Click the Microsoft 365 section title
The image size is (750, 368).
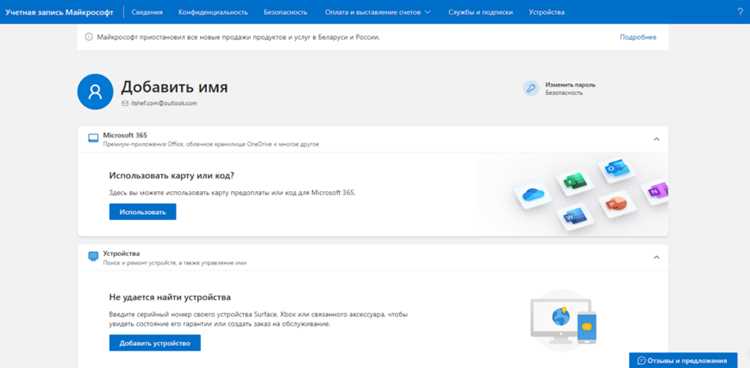[x=125, y=135]
